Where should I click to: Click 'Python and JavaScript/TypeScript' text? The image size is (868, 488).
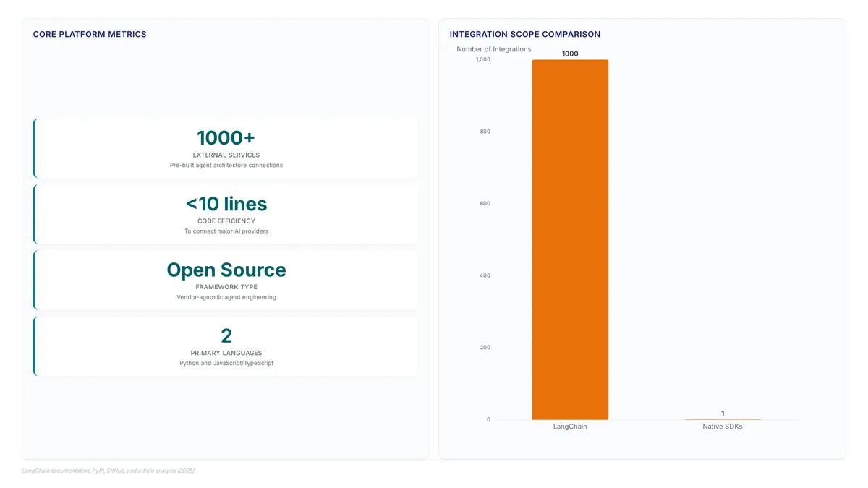[226, 363]
